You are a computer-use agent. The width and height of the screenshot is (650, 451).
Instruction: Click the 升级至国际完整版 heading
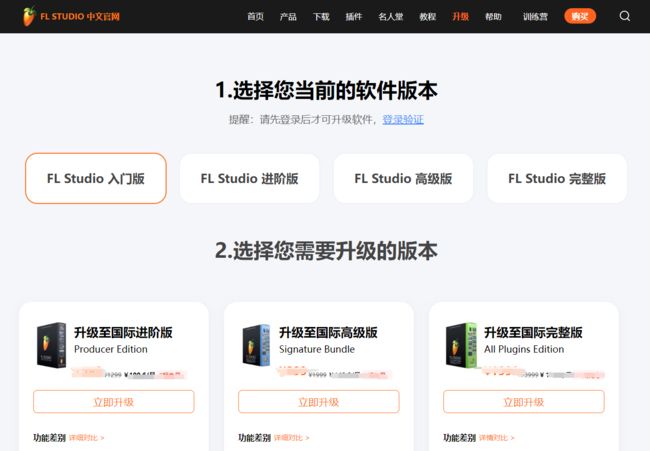click(533, 332)
